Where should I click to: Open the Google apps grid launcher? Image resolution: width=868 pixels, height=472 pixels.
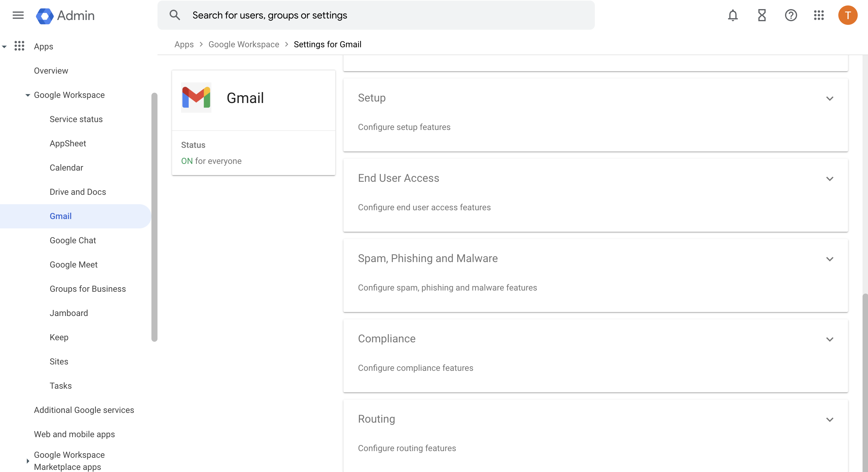tap(818, 15)
